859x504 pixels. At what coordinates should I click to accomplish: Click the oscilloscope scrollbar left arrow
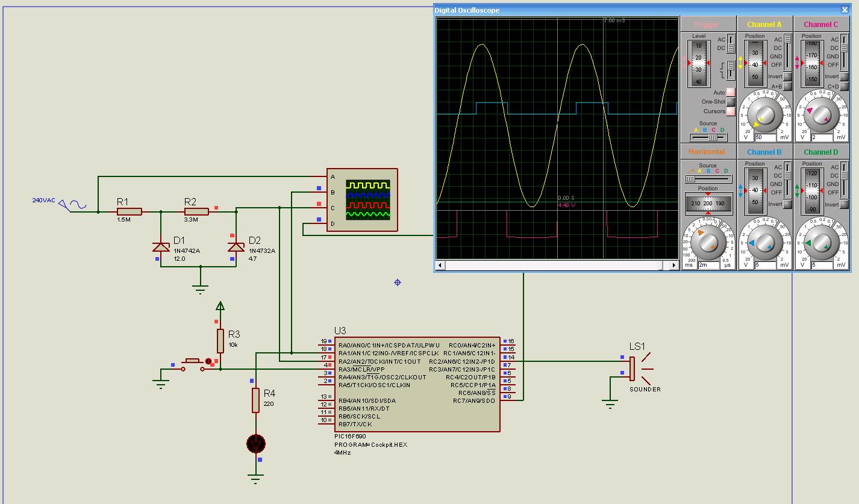tap(440, 265)
